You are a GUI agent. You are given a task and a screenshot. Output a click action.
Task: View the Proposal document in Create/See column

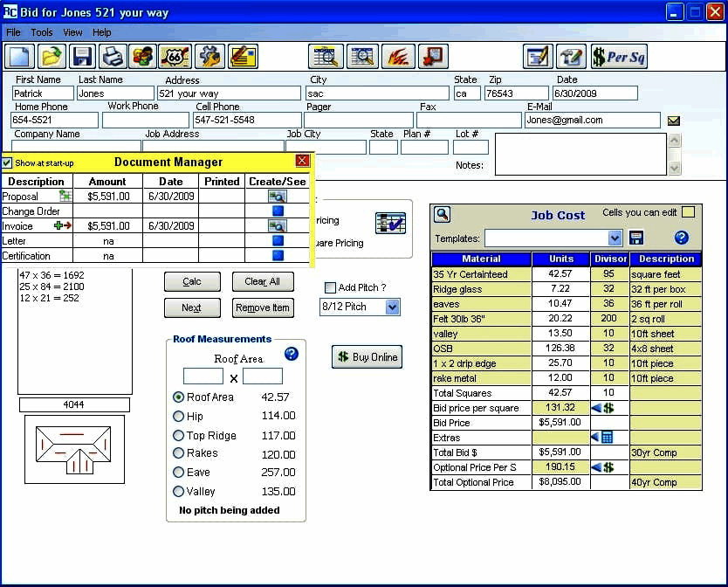pos(278,197)
